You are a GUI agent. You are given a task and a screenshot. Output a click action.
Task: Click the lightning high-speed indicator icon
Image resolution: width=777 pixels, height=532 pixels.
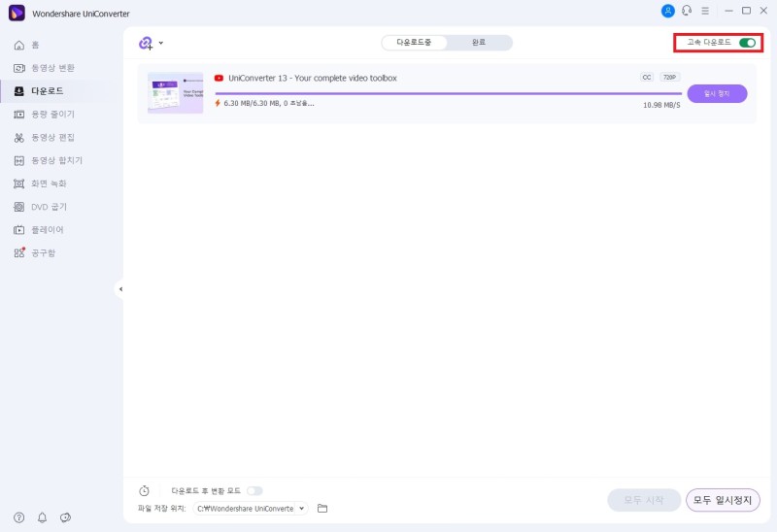[218, 103]
